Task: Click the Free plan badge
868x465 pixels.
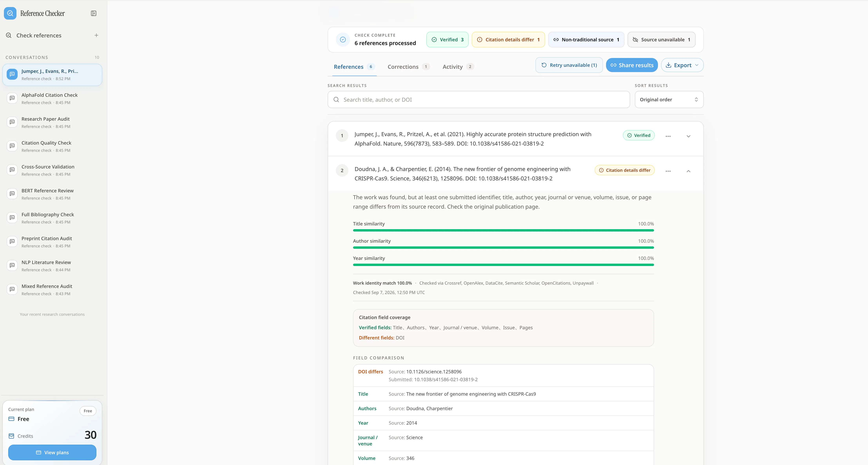Action: coord(88,411)
